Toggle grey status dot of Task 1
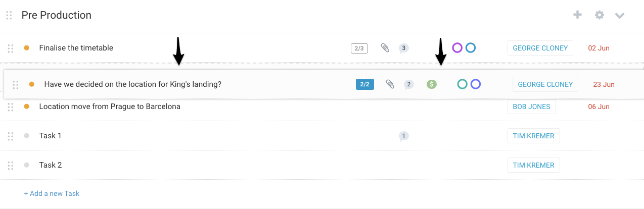This screenshot has height=209, width=644. [x=27, y=136]
